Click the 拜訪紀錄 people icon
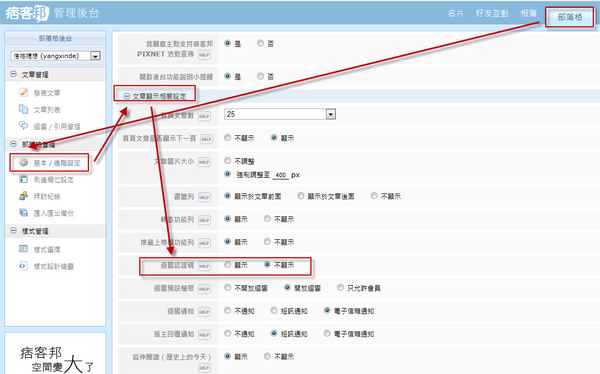 click(x=24, y=196)
